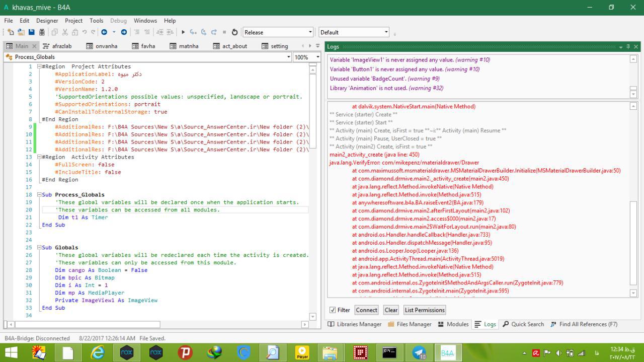Click the Navigate Forward arrow icon

coord(124,32)
